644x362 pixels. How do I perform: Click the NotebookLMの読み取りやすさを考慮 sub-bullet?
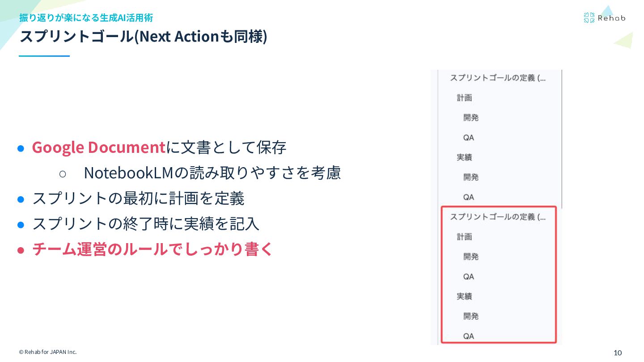pos(212,173)
